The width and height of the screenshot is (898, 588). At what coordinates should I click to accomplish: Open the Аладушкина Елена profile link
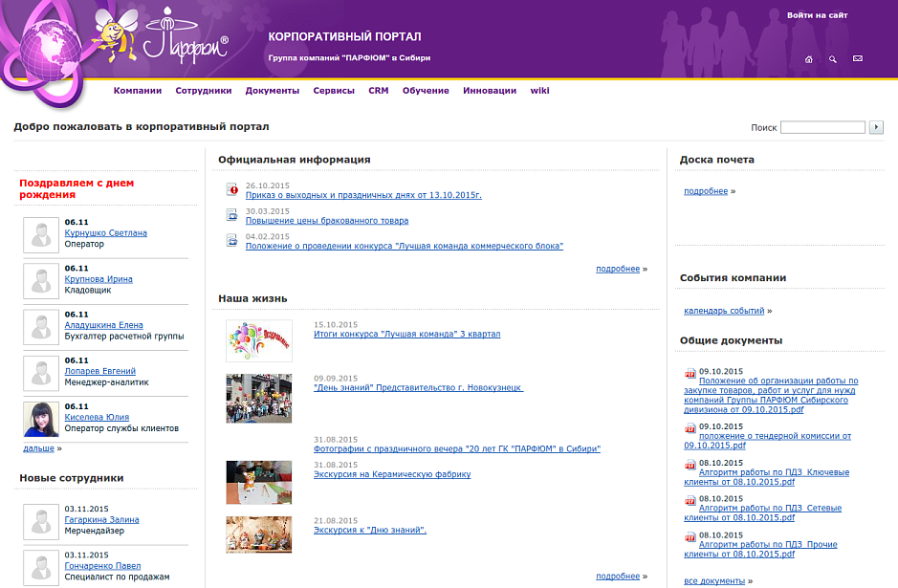pos(103,325)
